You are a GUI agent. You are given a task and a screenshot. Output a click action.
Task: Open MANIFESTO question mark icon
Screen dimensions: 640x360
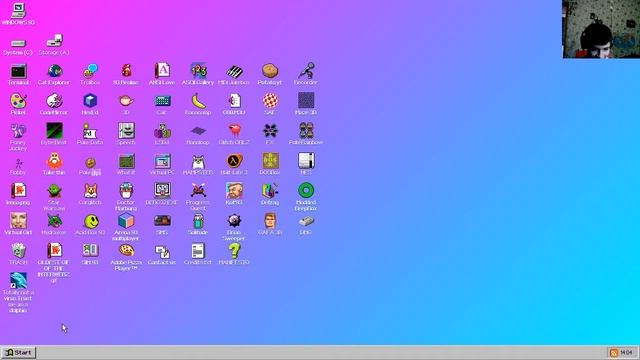tap(234, 251)
